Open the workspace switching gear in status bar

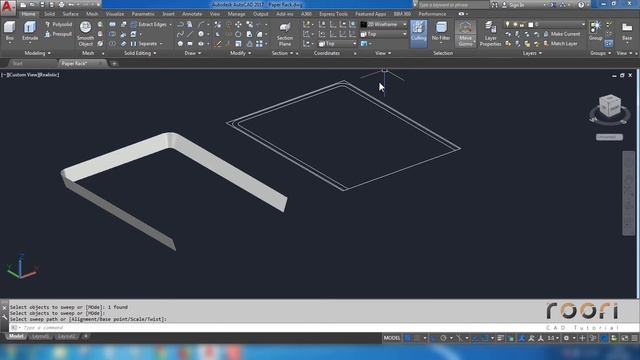(566, 338)
